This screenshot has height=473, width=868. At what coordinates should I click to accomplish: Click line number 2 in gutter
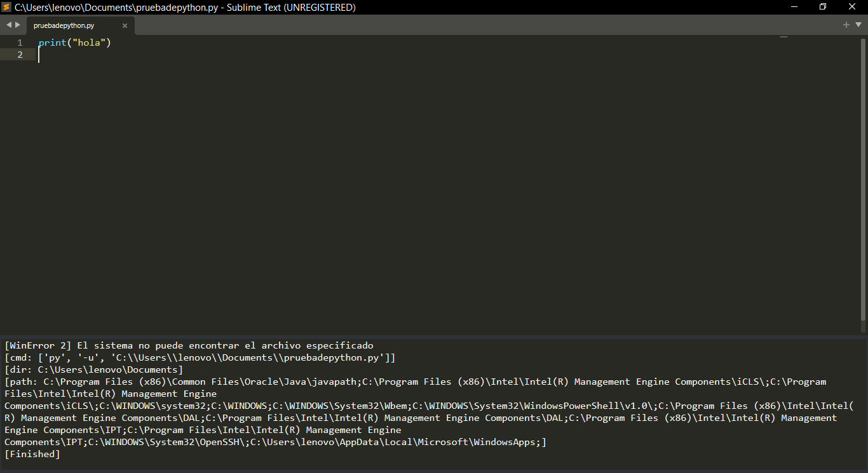[x=20, y=55]
